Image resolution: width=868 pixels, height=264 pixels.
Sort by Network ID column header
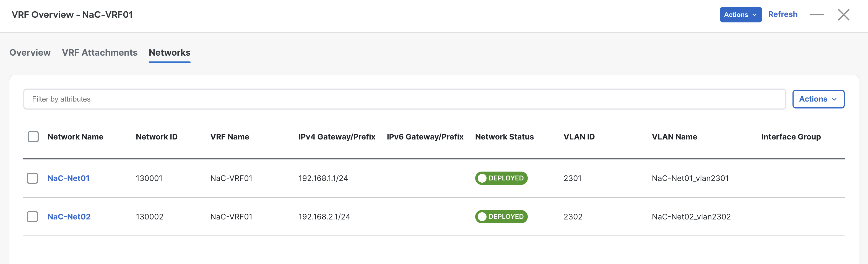[x=157, y=137]
